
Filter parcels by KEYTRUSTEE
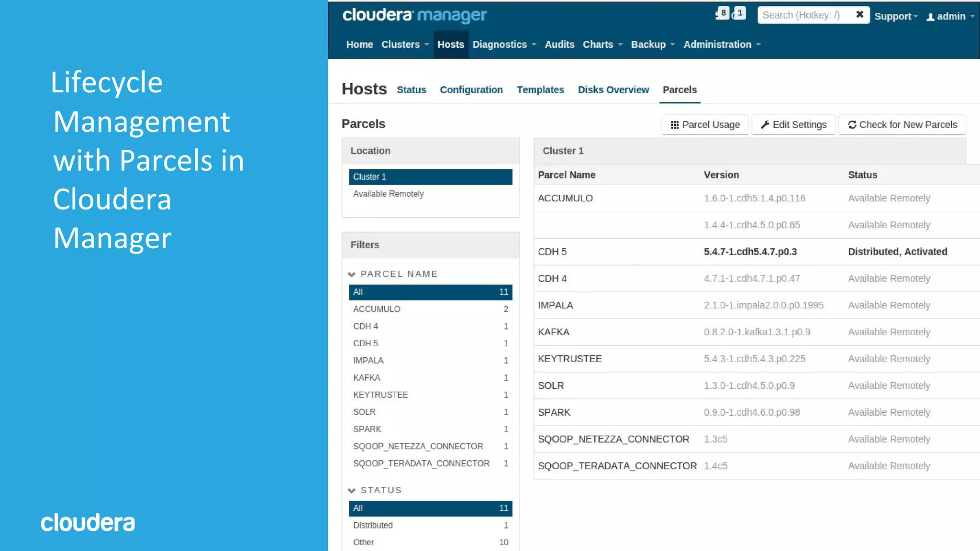431,395
